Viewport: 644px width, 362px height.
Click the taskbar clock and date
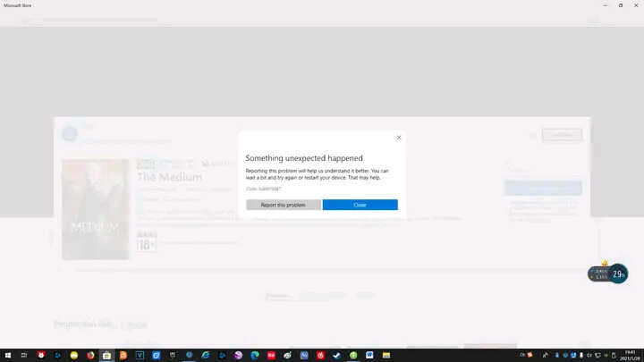point(630,356)
